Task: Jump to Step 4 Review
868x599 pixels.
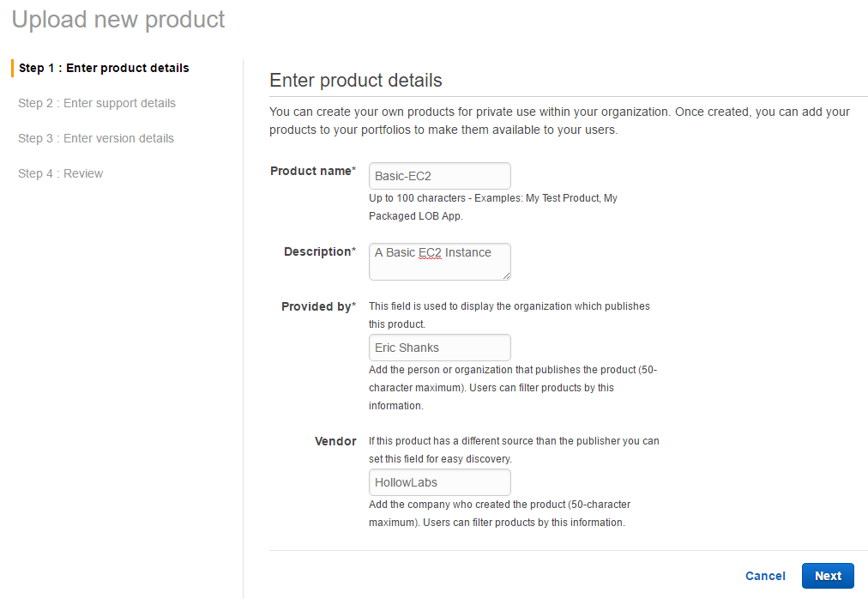Action: [x=61, y=173]
